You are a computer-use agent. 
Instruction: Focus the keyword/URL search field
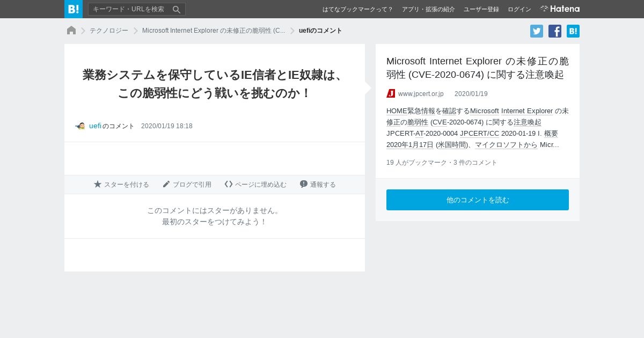coord(137,9)
